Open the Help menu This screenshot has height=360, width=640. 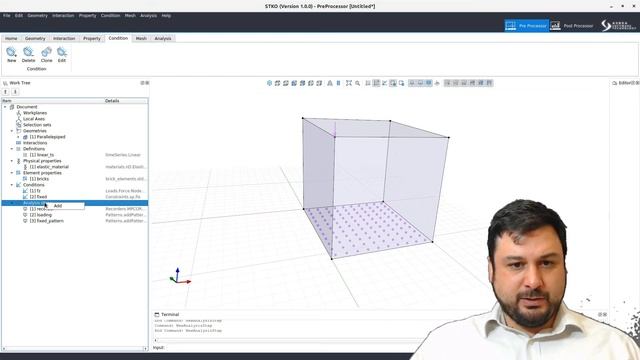166,16
